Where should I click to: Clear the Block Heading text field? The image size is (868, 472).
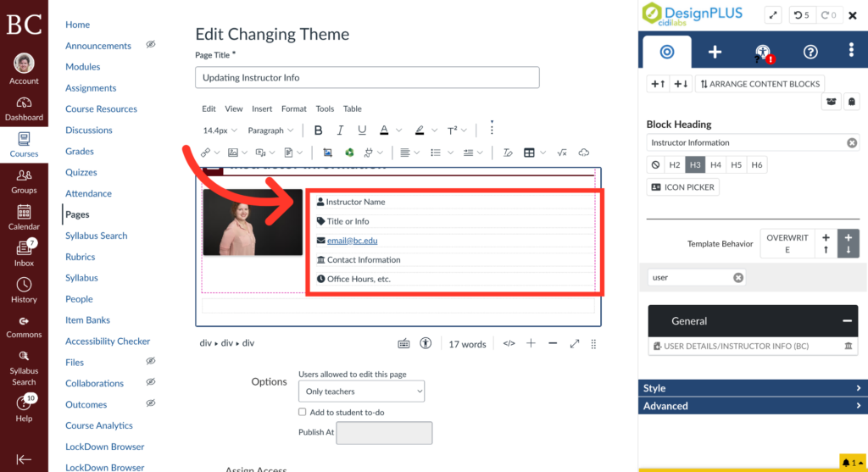(852, 142)
